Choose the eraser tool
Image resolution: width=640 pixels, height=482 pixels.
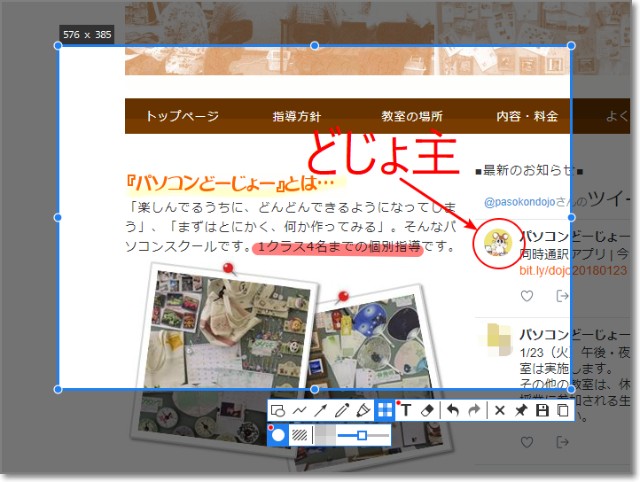(x=427, y=411)
